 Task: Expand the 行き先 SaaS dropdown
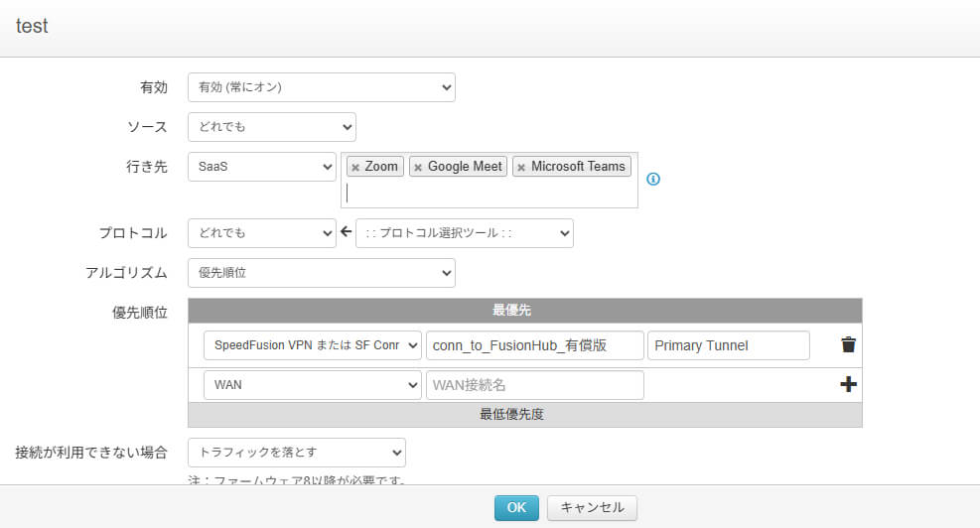coord(261,167)
